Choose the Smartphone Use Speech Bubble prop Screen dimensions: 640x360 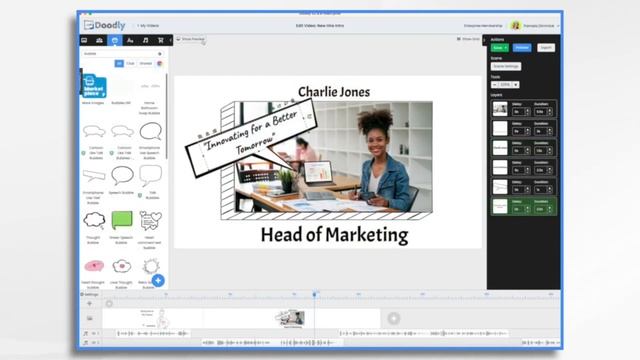pos(150,131)
